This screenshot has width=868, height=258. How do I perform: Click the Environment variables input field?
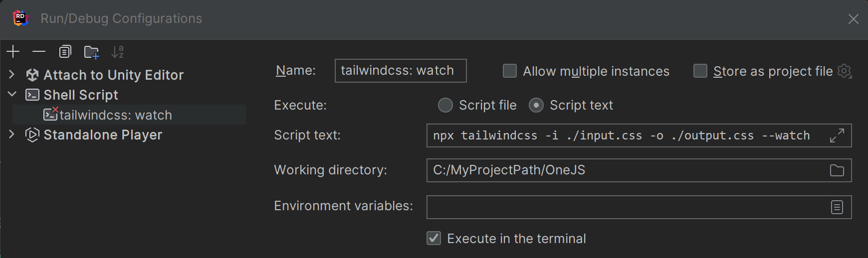639,207
